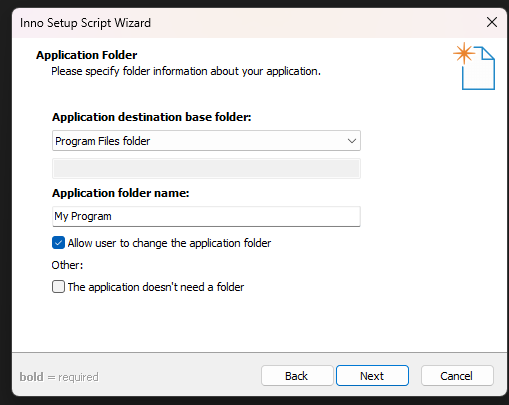Click the 'Application folder name:' label

[121, 193]
